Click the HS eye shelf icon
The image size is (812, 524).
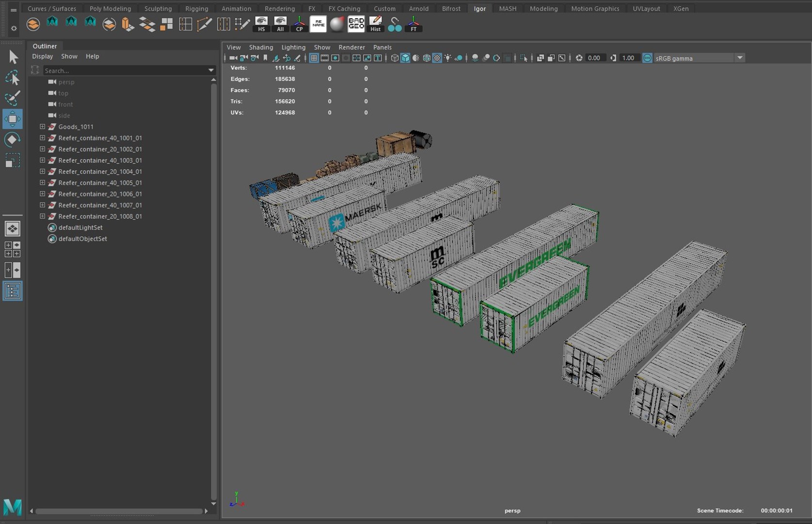click(261, 24)
